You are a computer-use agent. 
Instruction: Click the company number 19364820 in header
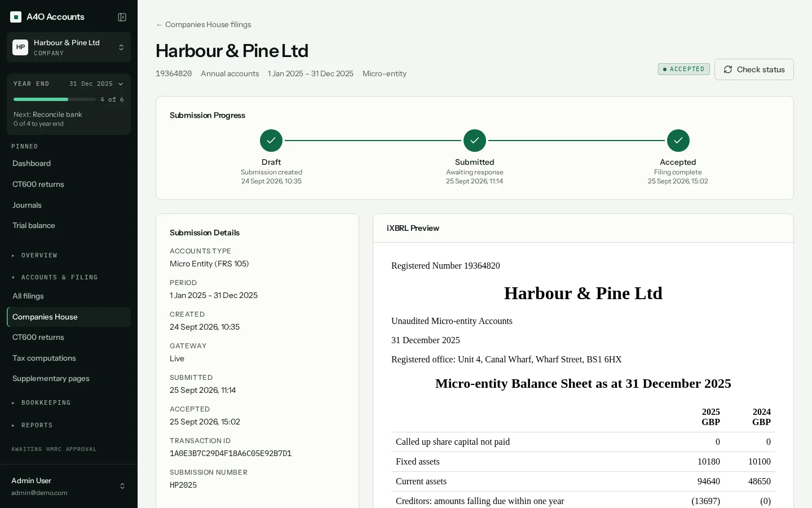174,74
